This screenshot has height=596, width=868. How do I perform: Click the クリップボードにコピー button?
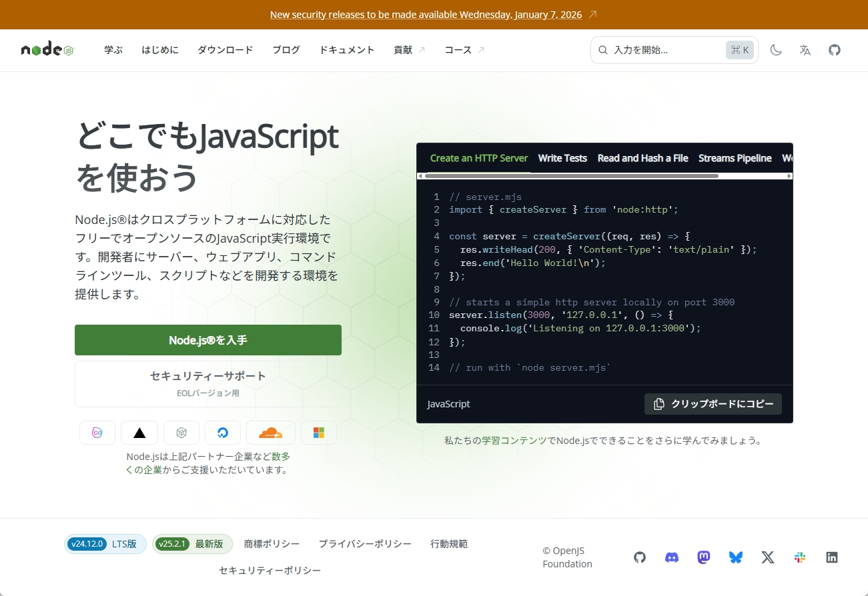point(713,404)
